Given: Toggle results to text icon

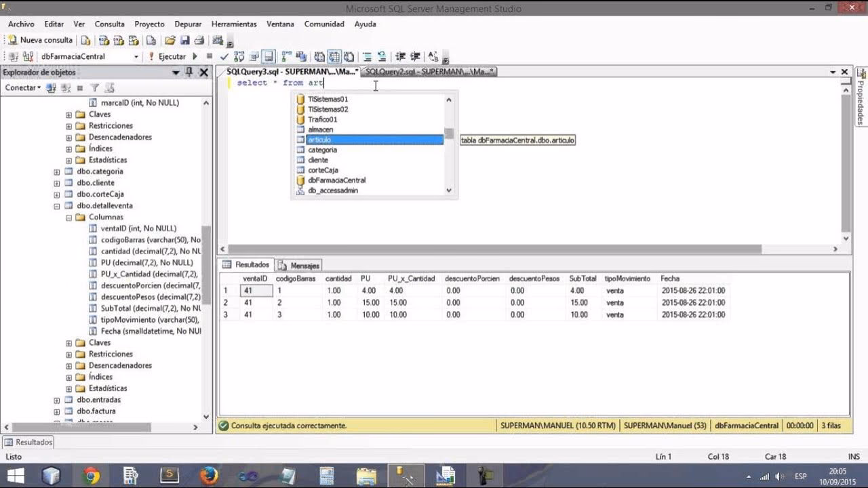Looking at the screenshot, I should point(319,56).
